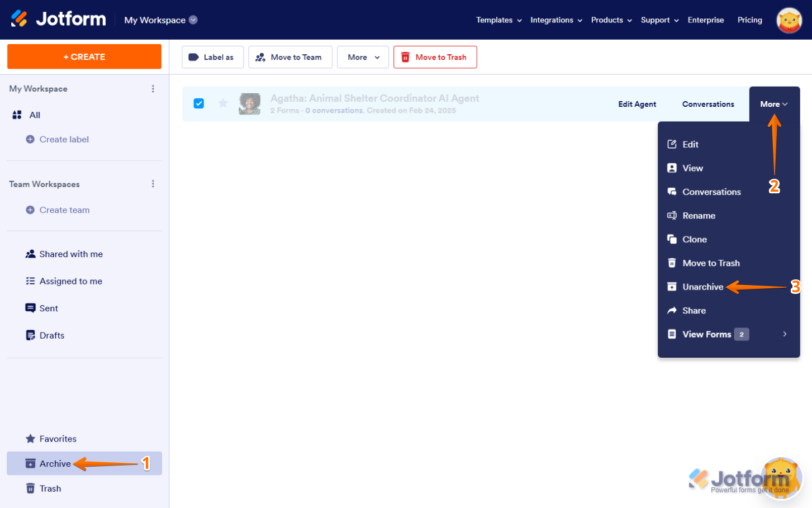The image size is (812, 508).
Task: Open My Workspace options three-dot menu
Action: pos(153,89)
